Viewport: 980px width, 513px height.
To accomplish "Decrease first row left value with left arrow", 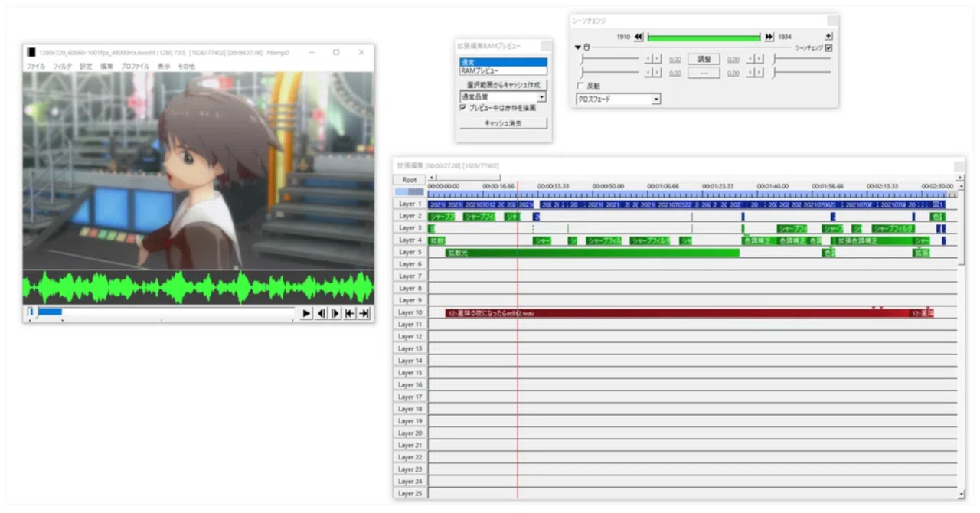I will coord(648,59).
